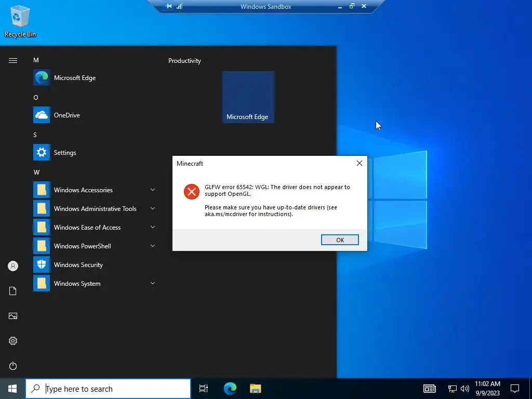This screenshot has width=532, height=399.
Task: Restore down the Windows Sandbox window
Action: tap(352, 6)
